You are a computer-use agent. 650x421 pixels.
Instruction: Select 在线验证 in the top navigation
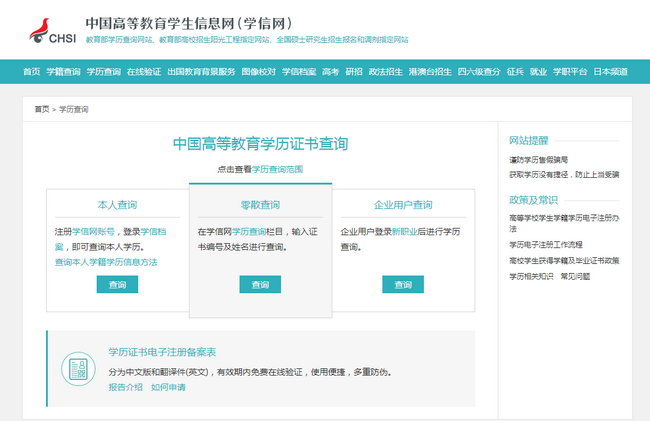tap(144, 72)
